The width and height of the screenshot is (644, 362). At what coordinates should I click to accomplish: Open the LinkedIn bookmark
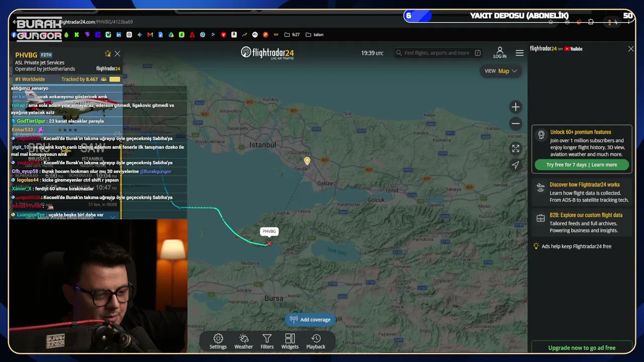[119, 35]
